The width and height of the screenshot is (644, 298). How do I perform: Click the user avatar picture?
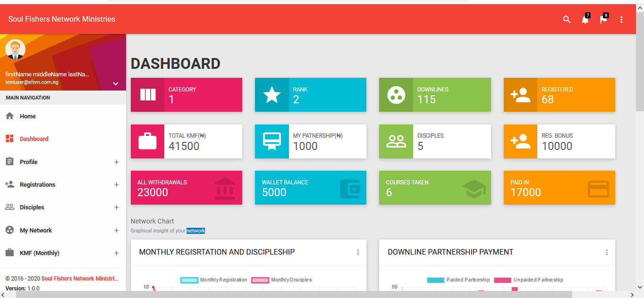[x=15, y=50]
